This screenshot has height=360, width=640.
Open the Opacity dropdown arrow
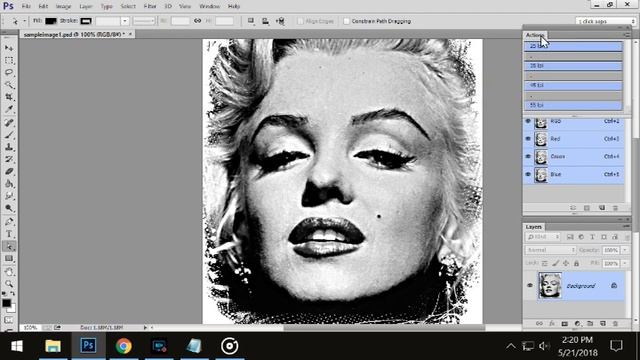pos(625,250)
